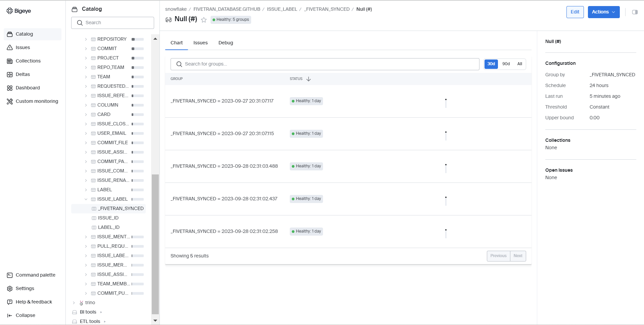Focus the Search for groups field

[x=325, y=64]
